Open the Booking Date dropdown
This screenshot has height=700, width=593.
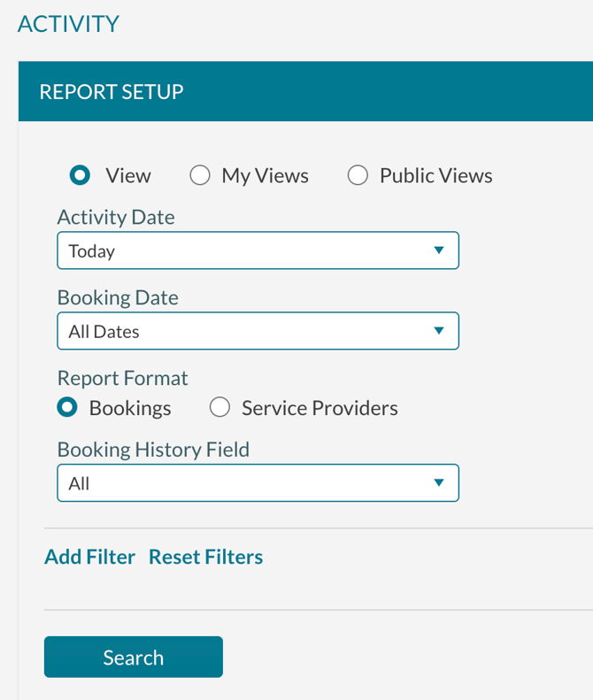258,331
